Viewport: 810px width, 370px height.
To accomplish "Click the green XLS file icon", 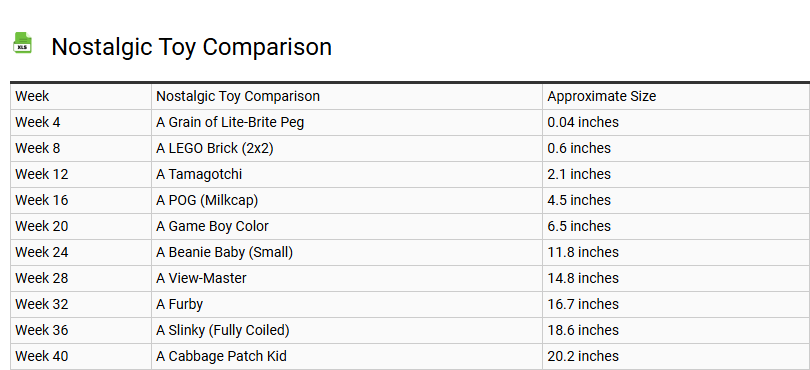I will [22, 43].
